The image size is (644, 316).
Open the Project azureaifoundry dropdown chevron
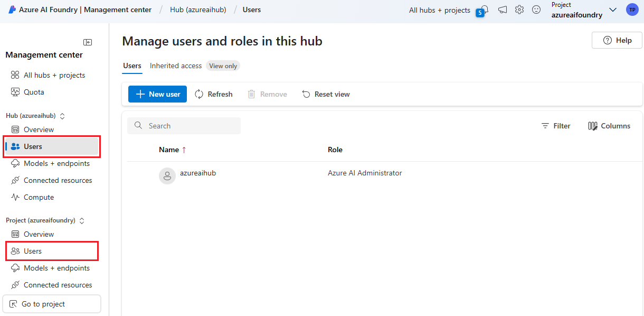click(613, 10)
